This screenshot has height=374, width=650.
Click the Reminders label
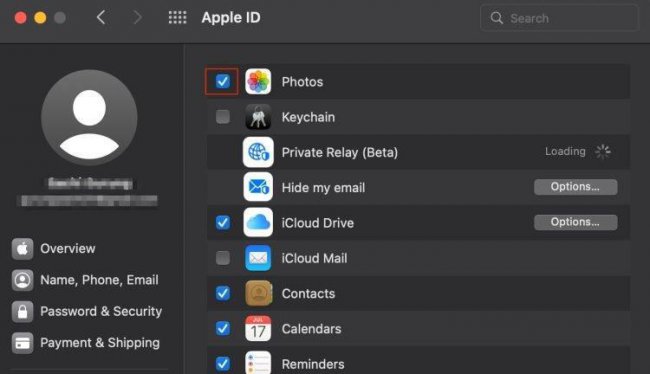pyautogui.click(x=313, y=364)
